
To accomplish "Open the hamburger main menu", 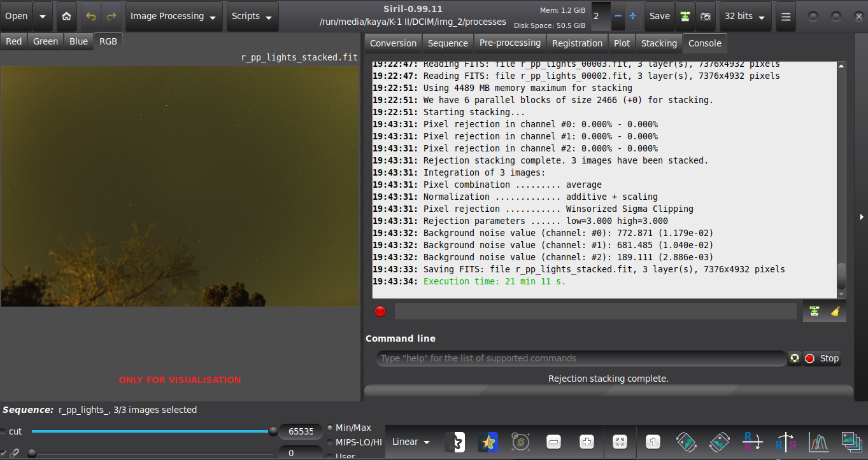I will [x=786, y=17].
